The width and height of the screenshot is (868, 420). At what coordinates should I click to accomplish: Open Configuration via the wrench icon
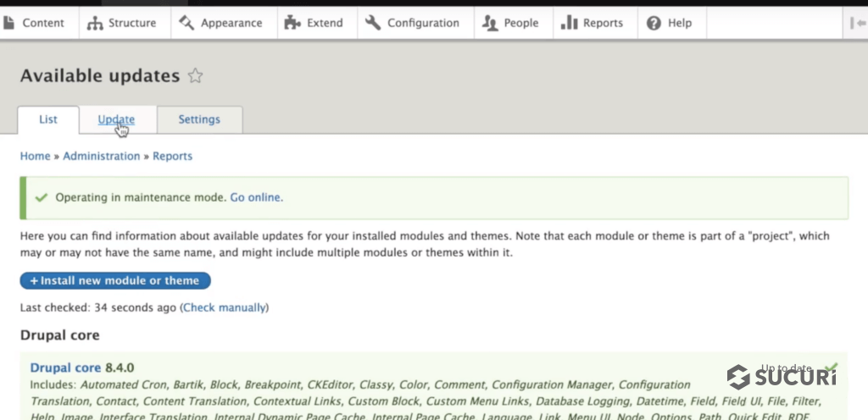click(373, 23)
